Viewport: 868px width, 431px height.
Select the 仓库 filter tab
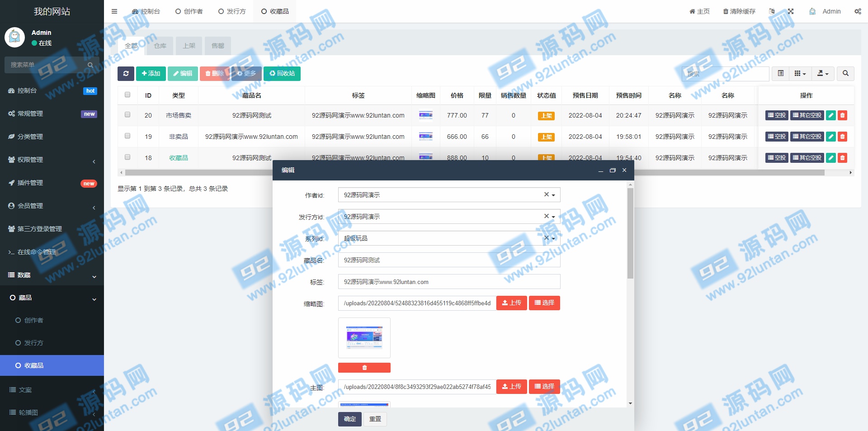click(x=160, y=46)
